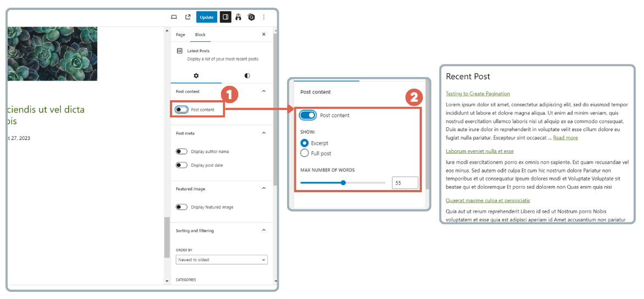Viewport: 644px width, 299px height.
Task: Click the Latest Posts block icon
Action: click(180, 51)
